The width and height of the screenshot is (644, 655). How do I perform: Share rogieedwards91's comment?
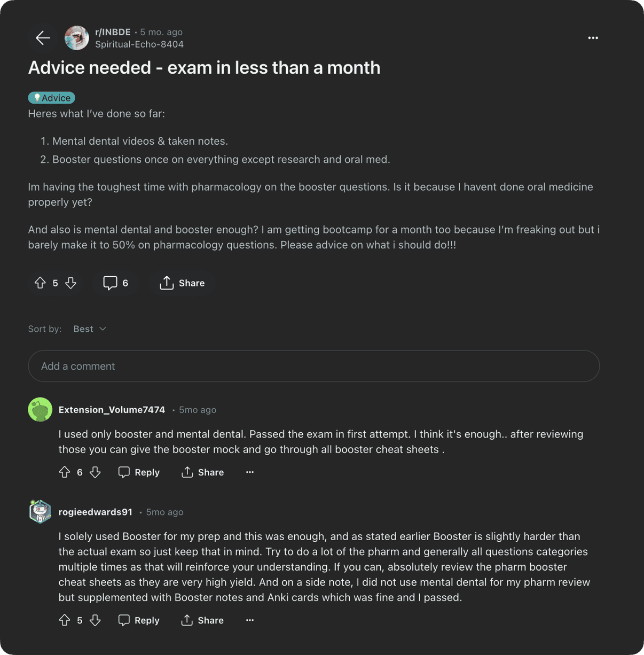[x=202, y=620]
